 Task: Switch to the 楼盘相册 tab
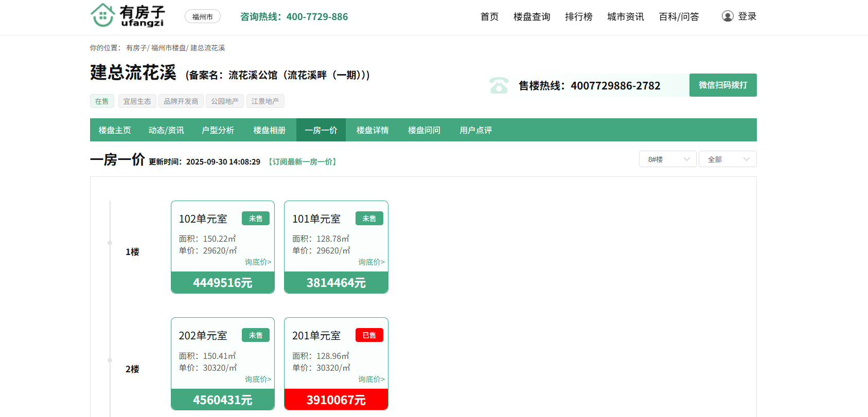(x=269, y=131)
